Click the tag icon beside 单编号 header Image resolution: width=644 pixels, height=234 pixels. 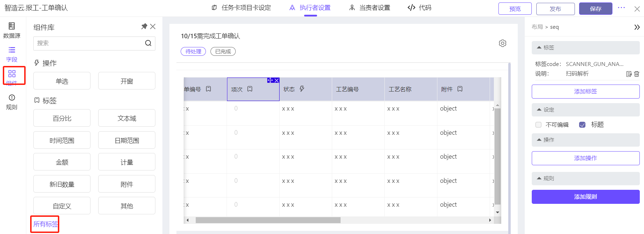(208, 89)
